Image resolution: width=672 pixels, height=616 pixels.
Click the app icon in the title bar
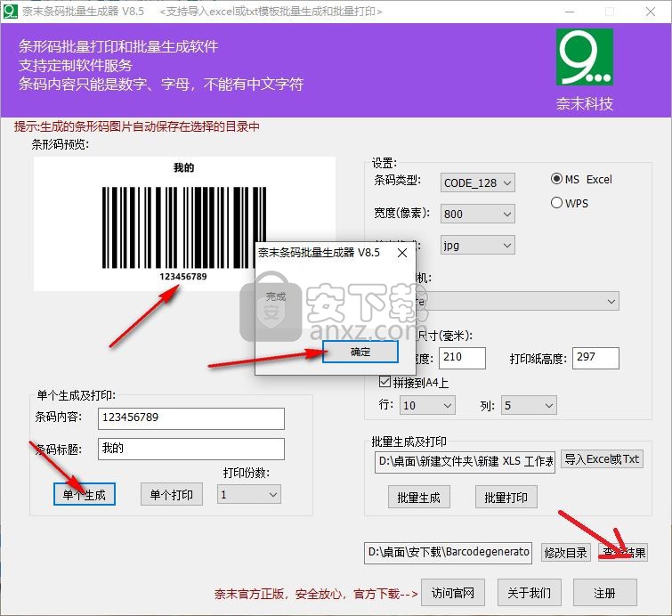pos(11,12)
